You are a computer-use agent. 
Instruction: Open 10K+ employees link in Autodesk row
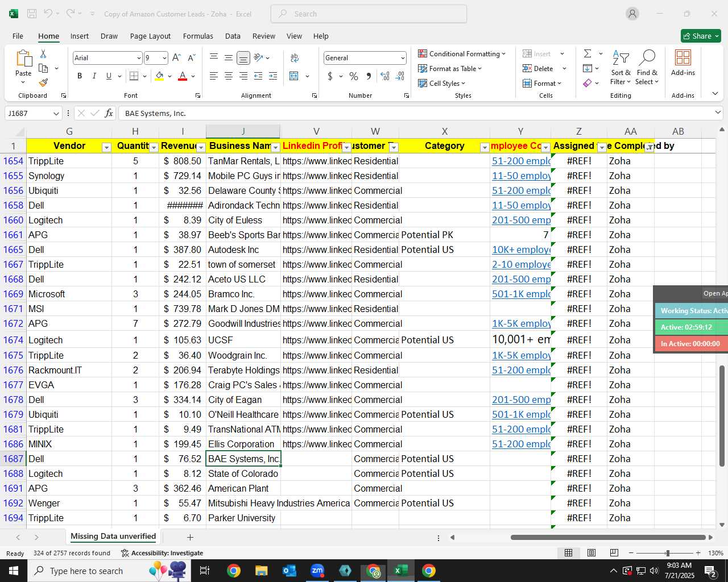[521, 250]
